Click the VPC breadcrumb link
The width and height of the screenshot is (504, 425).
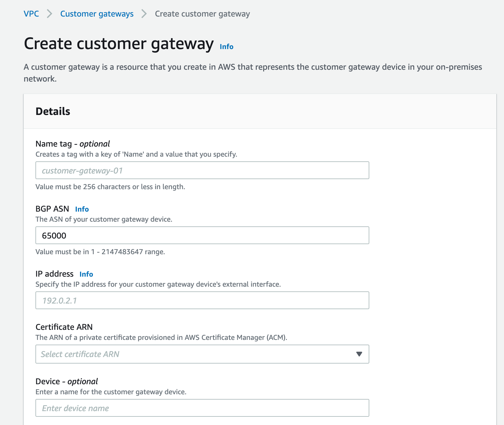pos(31,14)
